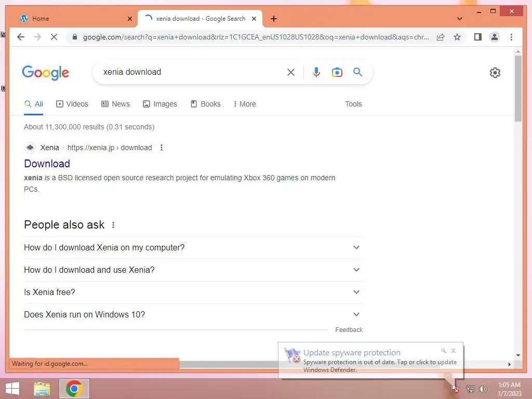Select the All results tab
Screen dimensions: 532x399
34,104
